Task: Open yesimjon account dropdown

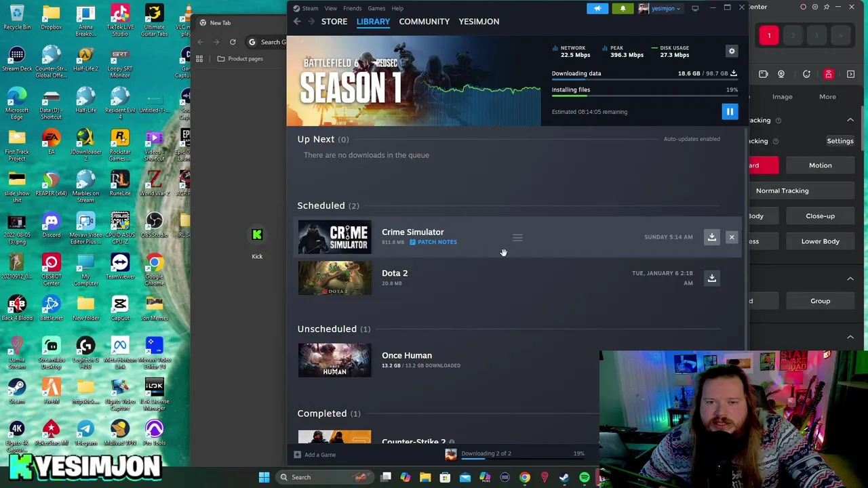Action: pos(660,8)
